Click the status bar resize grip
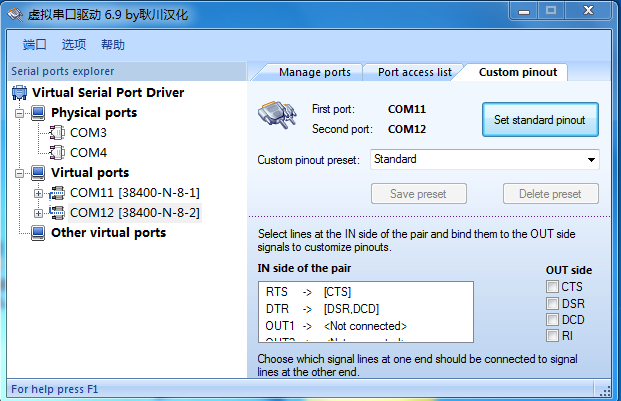The image size is (621, 401). click(605, 390)
